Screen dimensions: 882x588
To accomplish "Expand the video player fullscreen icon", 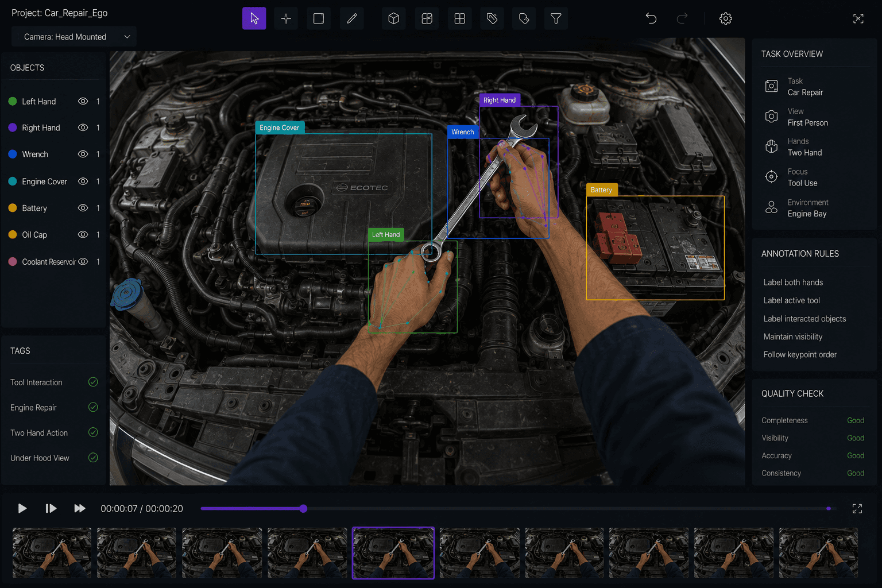I will pyautogui.click(x=857, y=508).
